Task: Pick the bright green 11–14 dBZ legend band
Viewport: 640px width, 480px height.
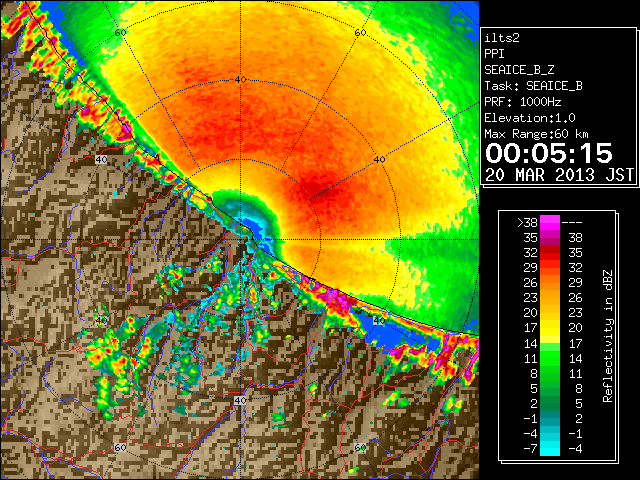Action: click(x=550, y=358)
